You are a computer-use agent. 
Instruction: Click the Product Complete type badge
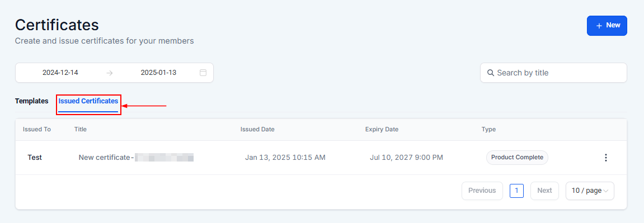pyautogui.click(x=517, y=158)
